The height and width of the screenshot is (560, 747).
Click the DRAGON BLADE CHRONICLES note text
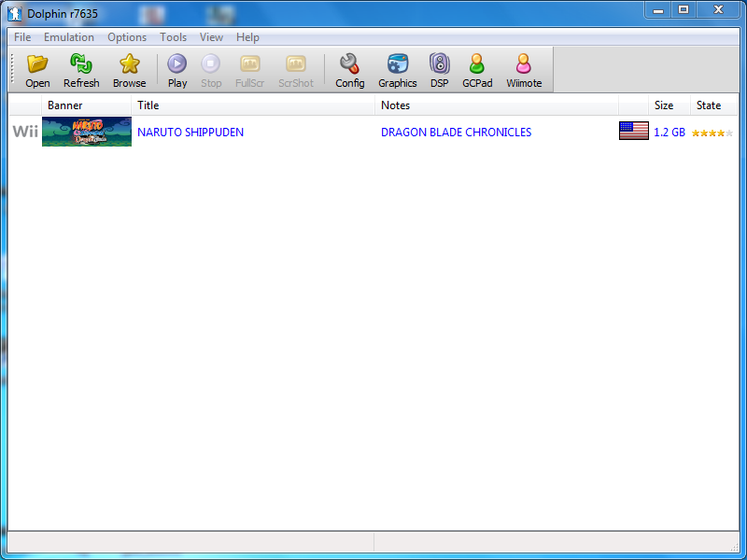click(456, 133)
